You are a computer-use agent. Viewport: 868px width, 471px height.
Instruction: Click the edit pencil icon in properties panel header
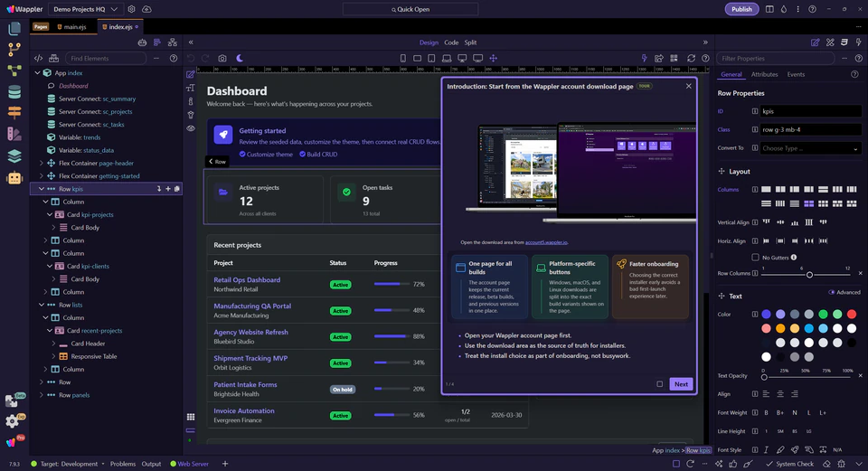click(815, 42)
